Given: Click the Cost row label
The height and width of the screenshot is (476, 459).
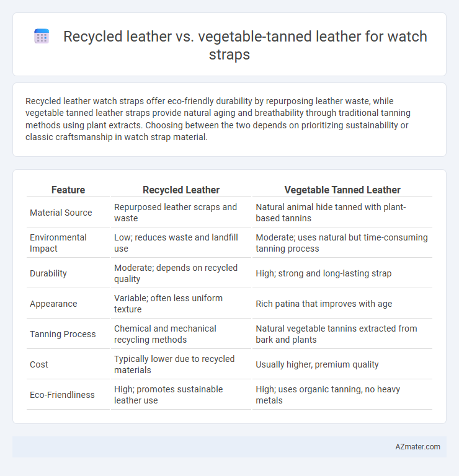Looking at the screenshot, I should point(39,364).
